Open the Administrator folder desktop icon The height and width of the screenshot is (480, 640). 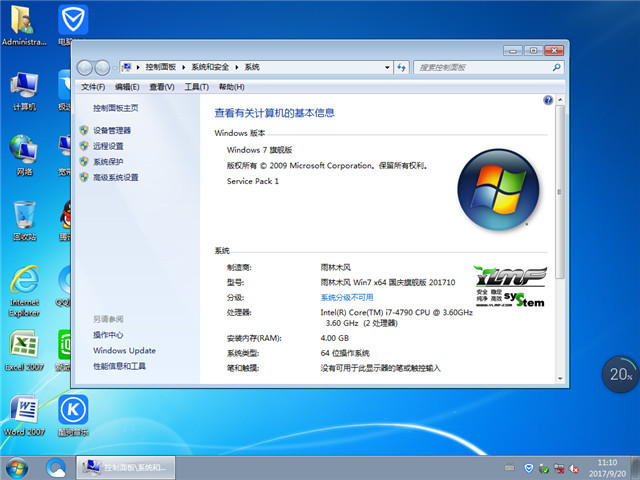tap(24, 26)
